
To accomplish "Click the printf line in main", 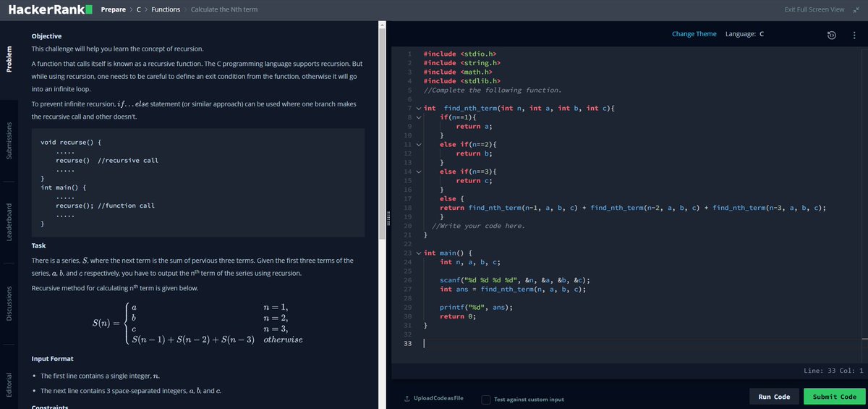I will (x=476, y=307).
